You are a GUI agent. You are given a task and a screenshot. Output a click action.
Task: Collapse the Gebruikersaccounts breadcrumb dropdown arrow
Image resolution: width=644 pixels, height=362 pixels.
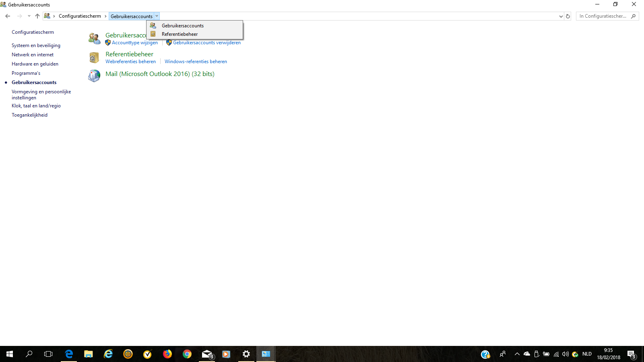(x=157, y=16)
